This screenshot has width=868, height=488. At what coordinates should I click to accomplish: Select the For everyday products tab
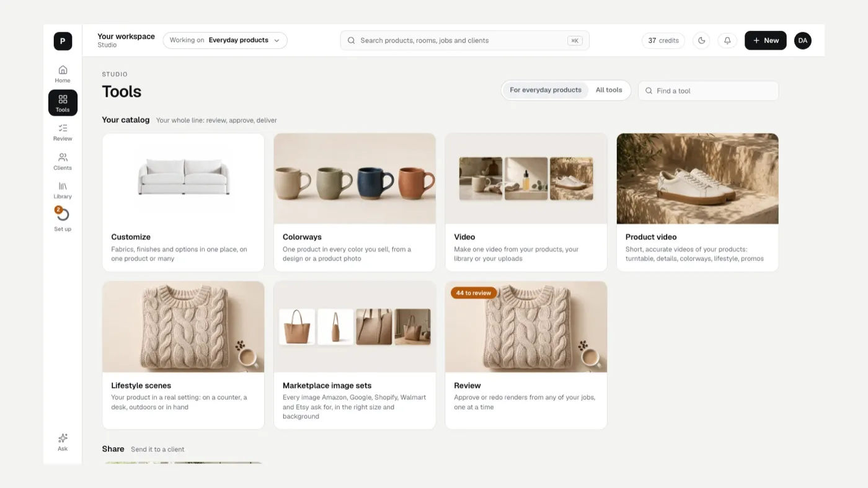pyautogui.click(x=546, y=90)
